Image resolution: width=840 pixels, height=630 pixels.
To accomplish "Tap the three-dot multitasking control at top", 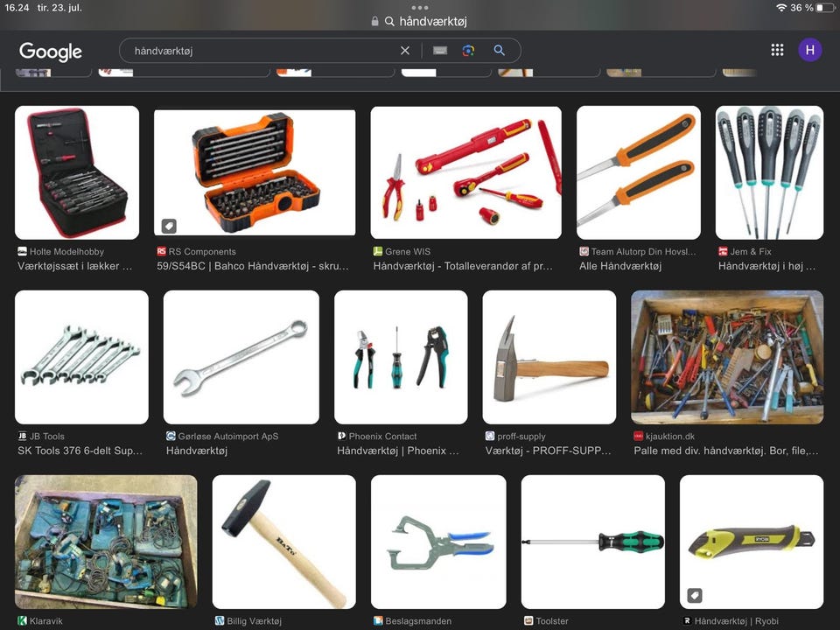I will tap(420, 7).
